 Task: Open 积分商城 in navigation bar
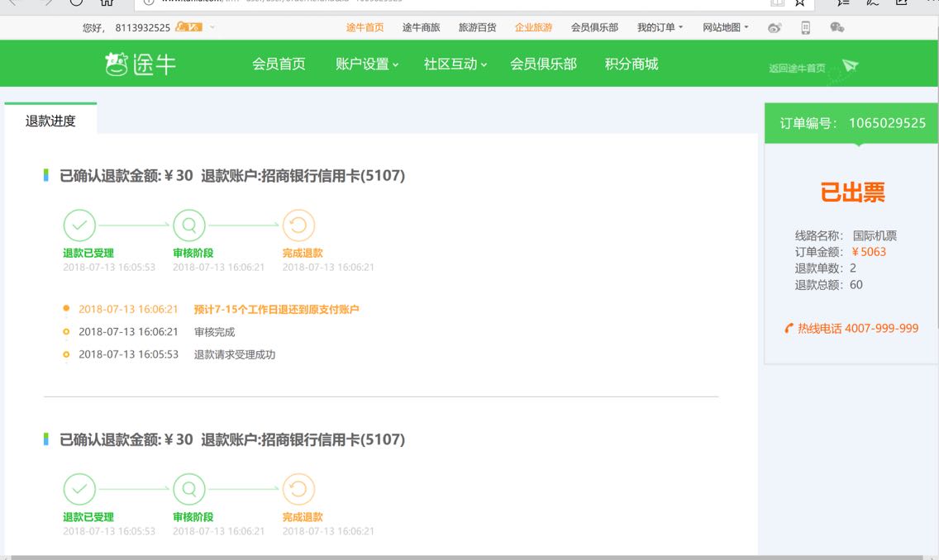click(632, 64)
